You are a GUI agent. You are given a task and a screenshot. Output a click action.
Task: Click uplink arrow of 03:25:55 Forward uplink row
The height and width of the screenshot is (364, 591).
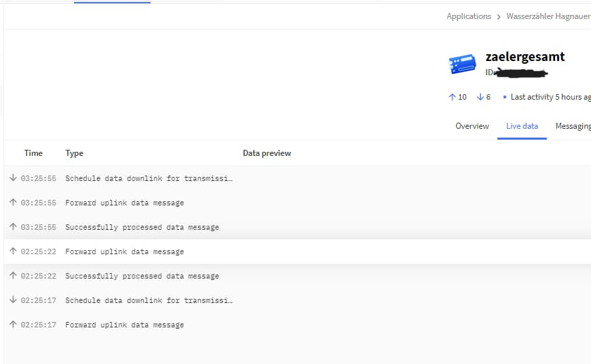(13, 202)
